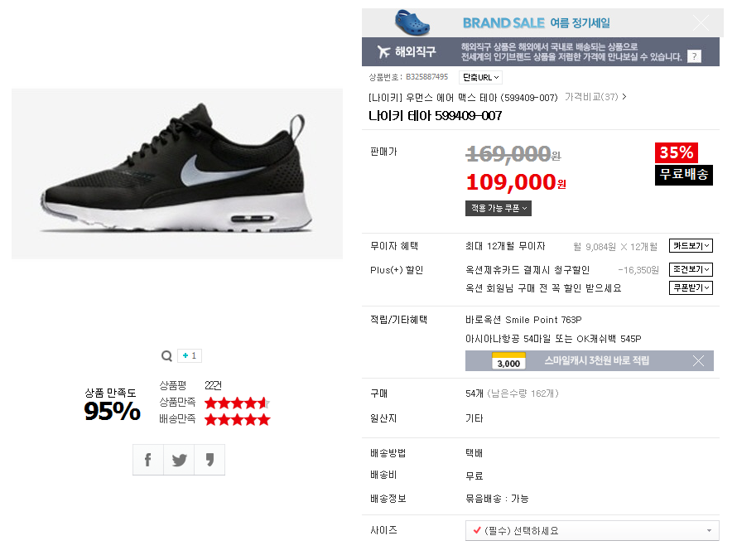Click the KakaoStory quote share icon
Image resolution: width=737 pixels, height=560 pixels.
coord(210,460)
